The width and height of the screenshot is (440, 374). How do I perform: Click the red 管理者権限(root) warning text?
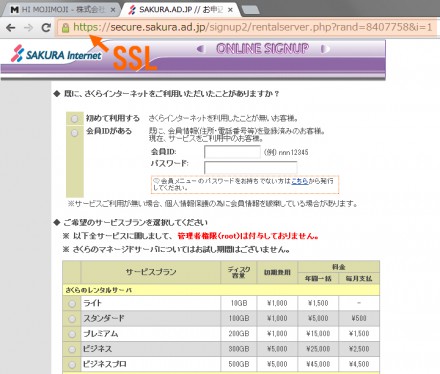[248, 236]
